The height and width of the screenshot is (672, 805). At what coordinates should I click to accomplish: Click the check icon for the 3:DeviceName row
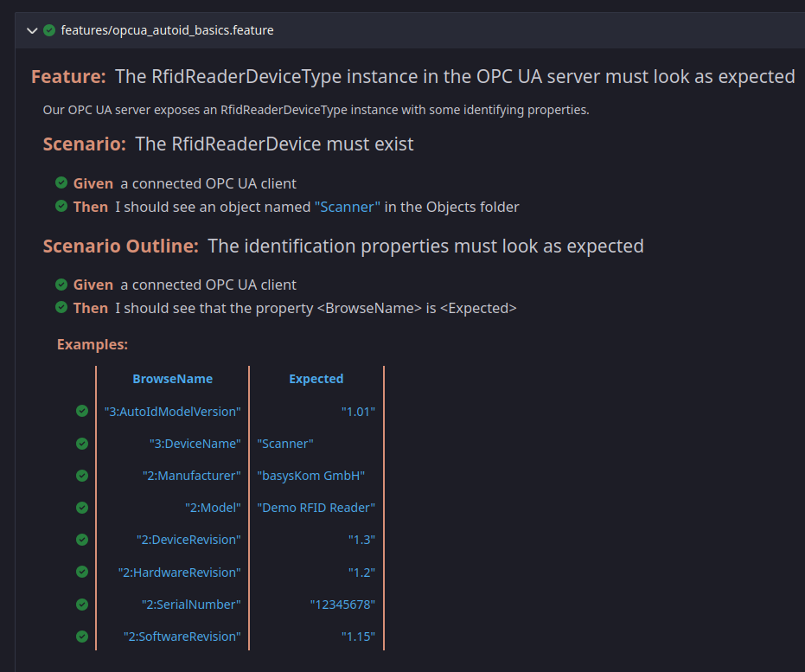point(82,444)
